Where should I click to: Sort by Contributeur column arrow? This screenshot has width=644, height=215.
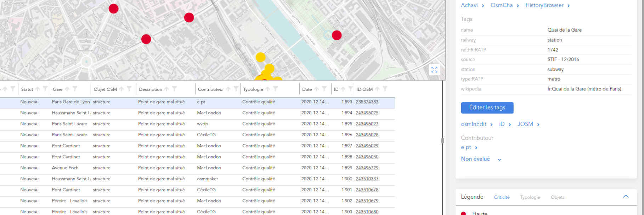click(228, 89)
